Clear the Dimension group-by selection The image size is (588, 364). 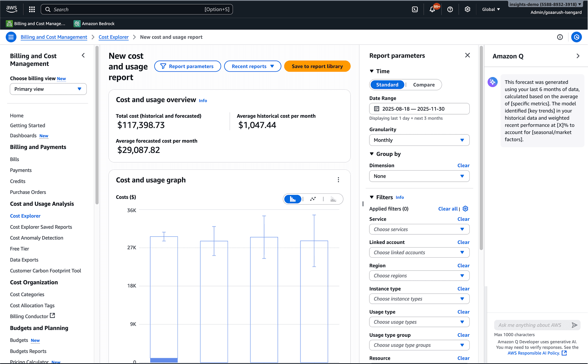[x=463, y=166]
